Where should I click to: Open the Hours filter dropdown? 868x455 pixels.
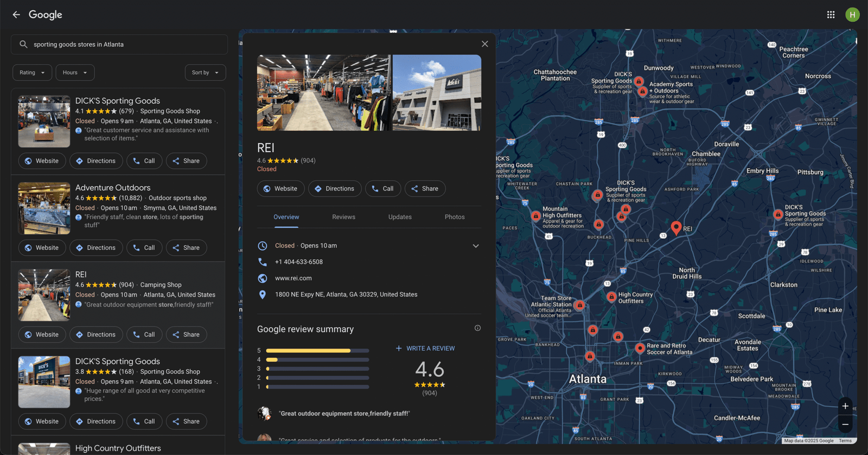pyautogui.click(x=75, y=73)
